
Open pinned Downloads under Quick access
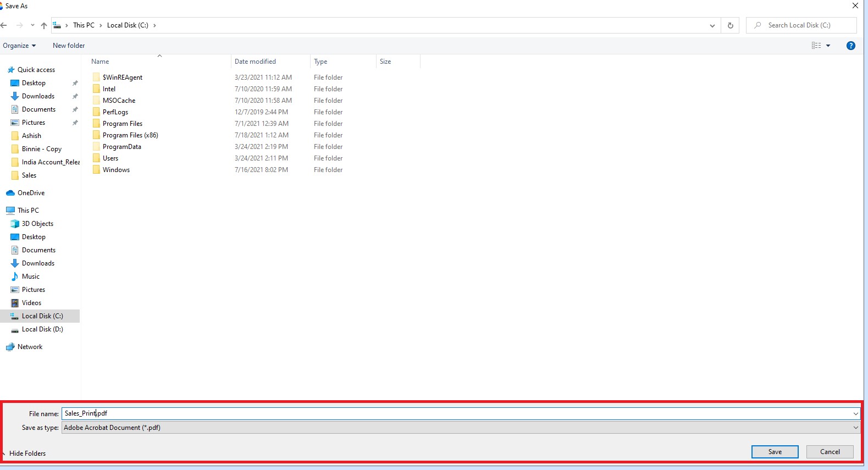tap(38, 96)
